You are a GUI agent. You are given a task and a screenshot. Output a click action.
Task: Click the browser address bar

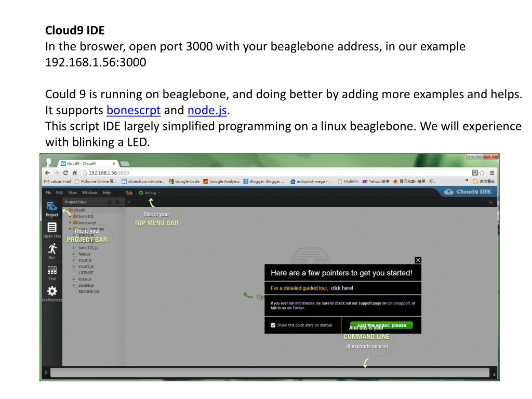pyautogui.click(x=275, y=172)
